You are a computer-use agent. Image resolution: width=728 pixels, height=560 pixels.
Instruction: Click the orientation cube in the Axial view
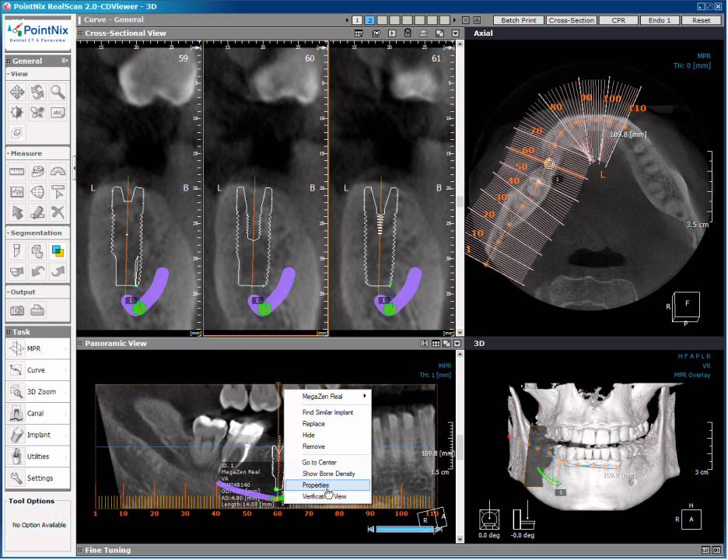coord(686,306)
